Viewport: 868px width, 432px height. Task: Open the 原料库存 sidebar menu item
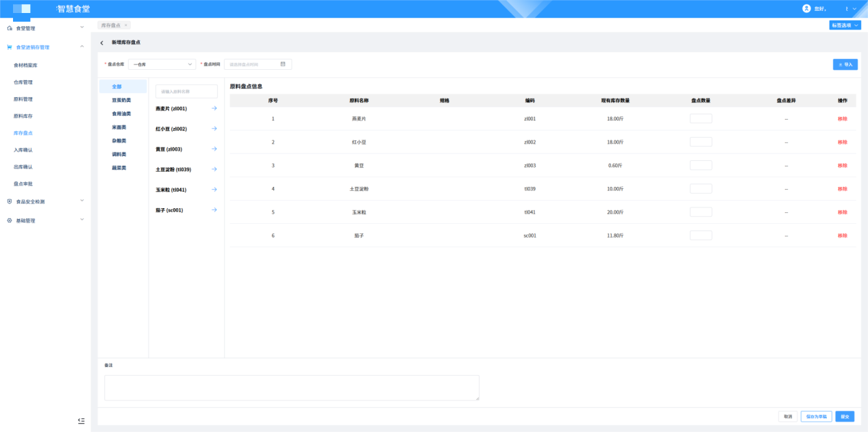click(23, 116)
